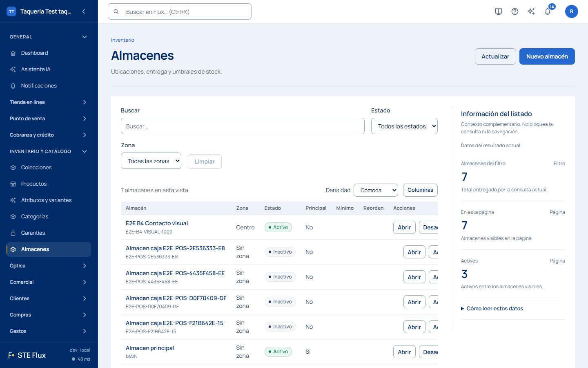Click the Garantías lock icon
Image resolution: width=588 pixels, height=368 pixels.
[13, 233]
